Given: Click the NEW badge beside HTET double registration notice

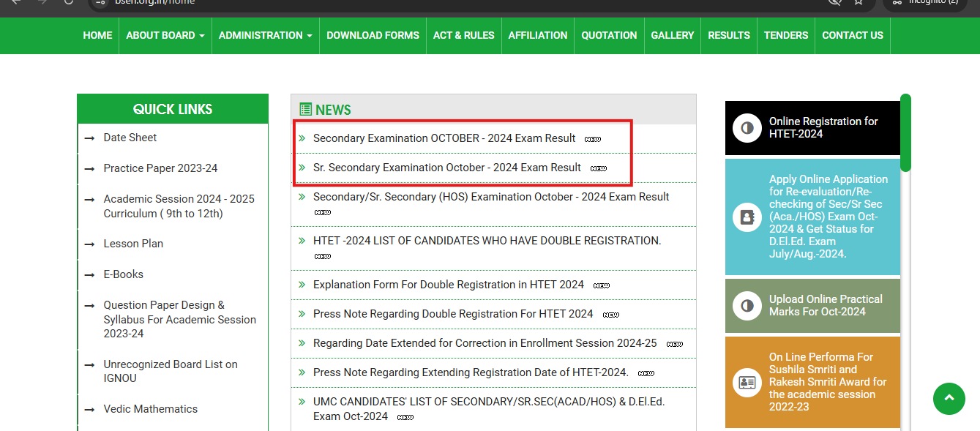Looking at the screenshot, I should click(323, 256).
